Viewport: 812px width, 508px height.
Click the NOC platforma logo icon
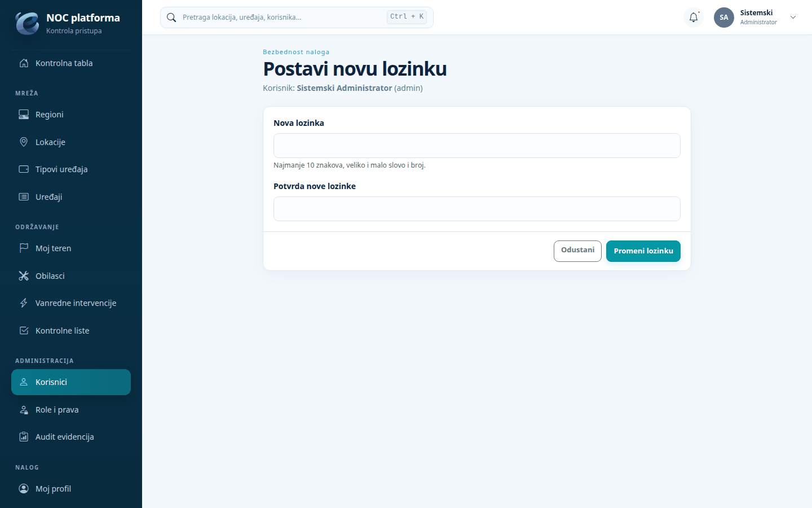click(27, 23)
